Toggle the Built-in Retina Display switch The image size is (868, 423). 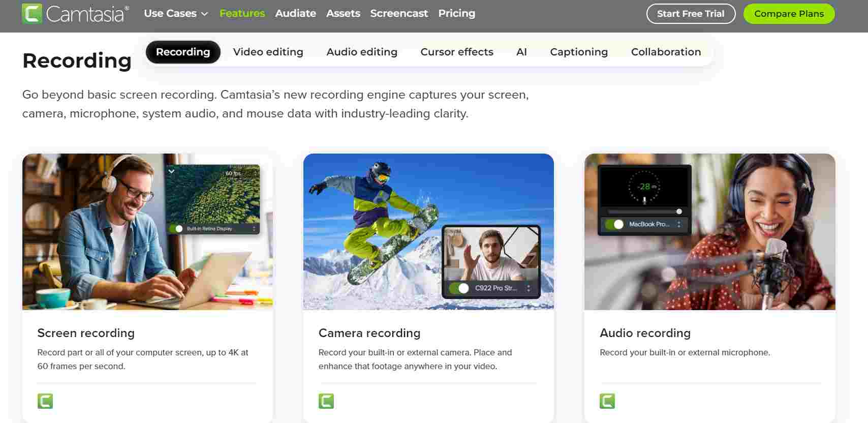click(x=176, y=229)
